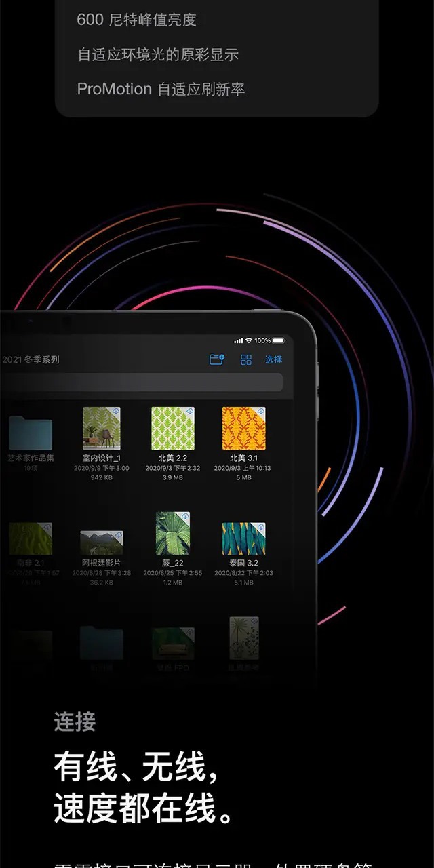Click the 艺术家作品集 folder name
The width and height of the screenshot is (434, 868).
[x=31, y=458]
